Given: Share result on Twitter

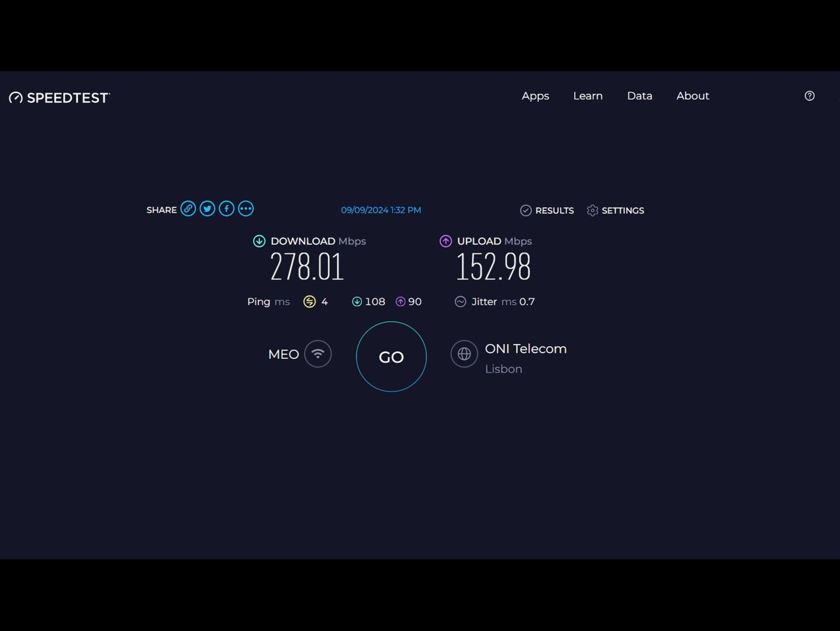Looking at the screenshot, I should (208, 209).
